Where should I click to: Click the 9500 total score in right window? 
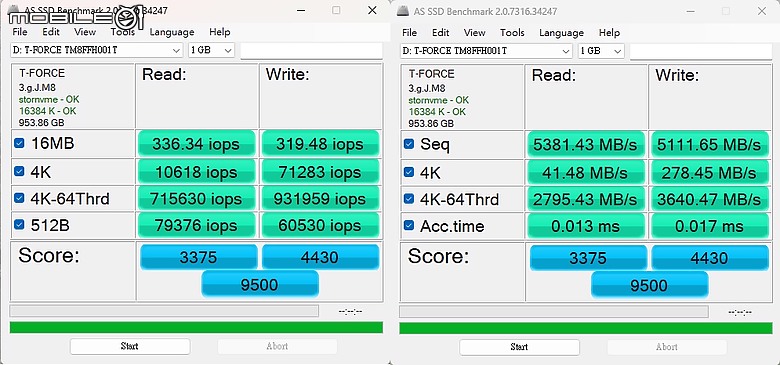point(649,285)
